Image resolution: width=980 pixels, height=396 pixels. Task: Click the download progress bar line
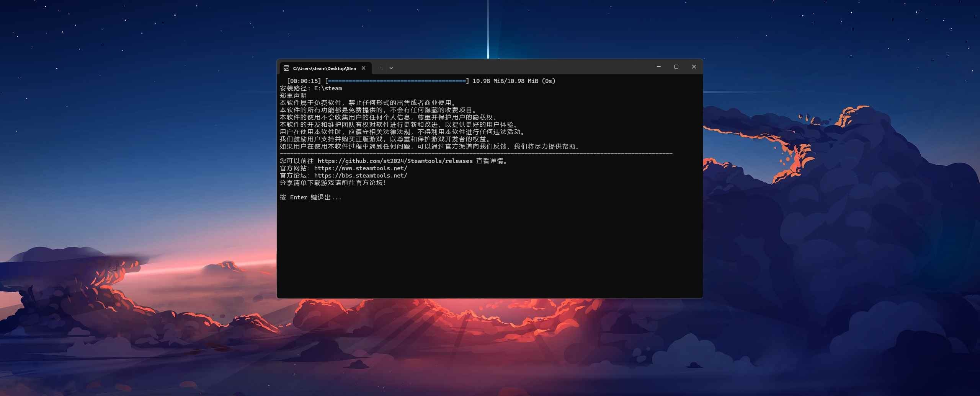point(397,81)
